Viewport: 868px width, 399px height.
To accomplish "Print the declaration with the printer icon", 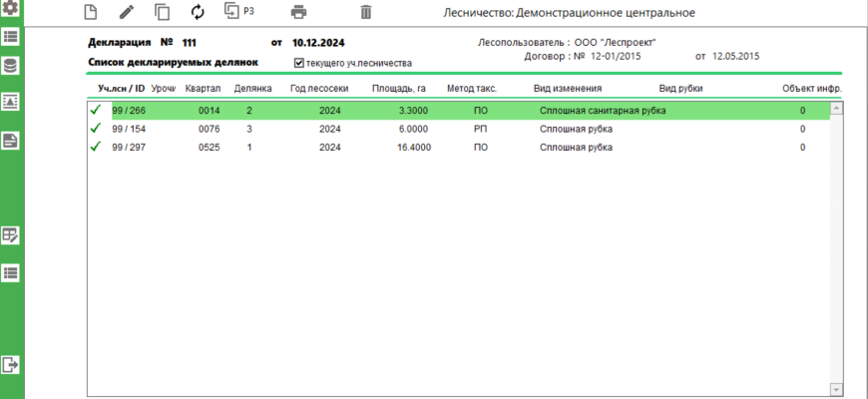I will [297, 13].
